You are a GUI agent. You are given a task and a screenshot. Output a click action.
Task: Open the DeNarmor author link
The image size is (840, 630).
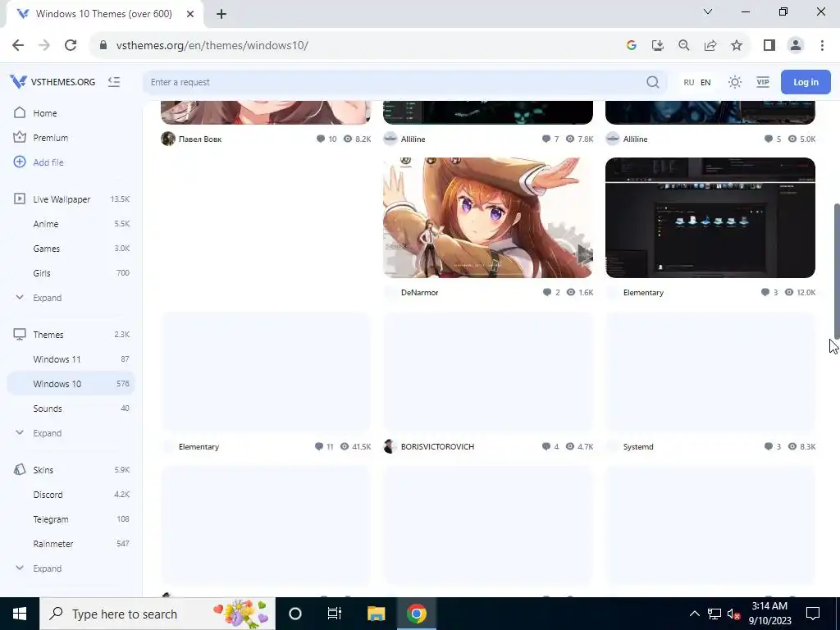pyautogui.click(x=419, y=293)
